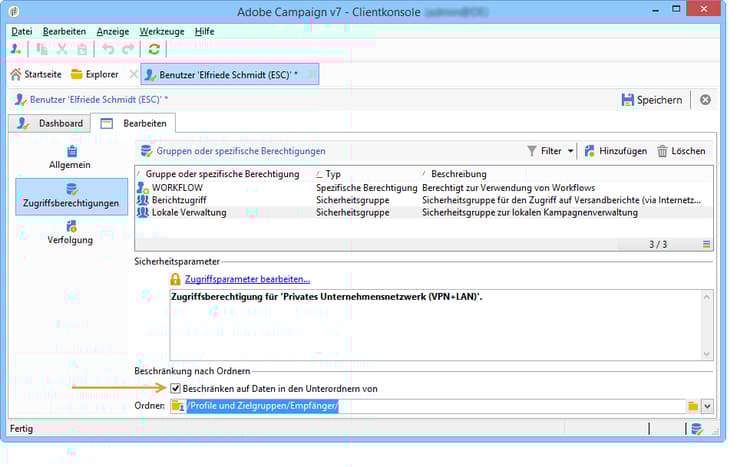Click the WORKFLOW row's permission icon

tap(143, 188)
